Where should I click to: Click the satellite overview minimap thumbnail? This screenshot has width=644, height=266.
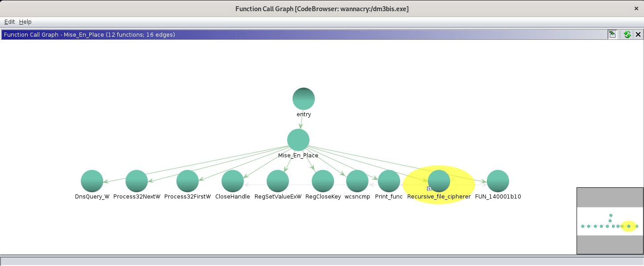coord(610,221)
